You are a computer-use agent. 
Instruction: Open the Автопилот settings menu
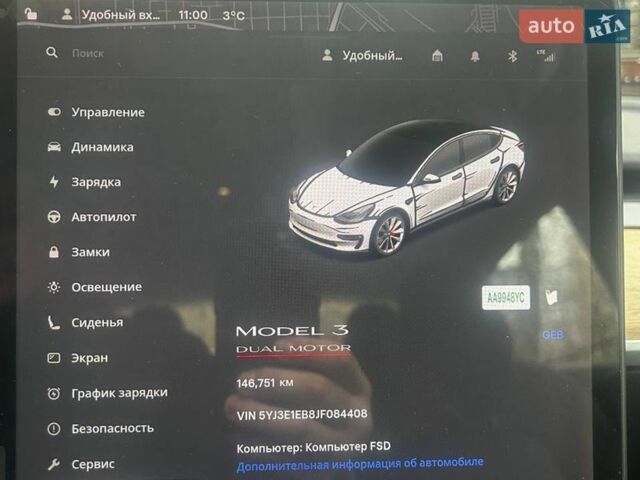[92, 217]
